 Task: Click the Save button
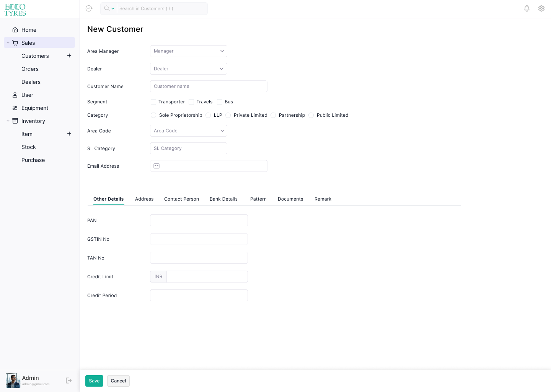point(94,381)
